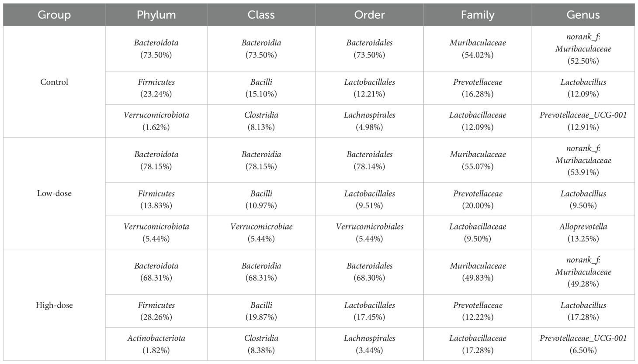Image resolution: width=638 pixels, height=364 pixels.
Task: Click the Muribaculaceae (54.02%) family cell
Action: pos(478,49)
